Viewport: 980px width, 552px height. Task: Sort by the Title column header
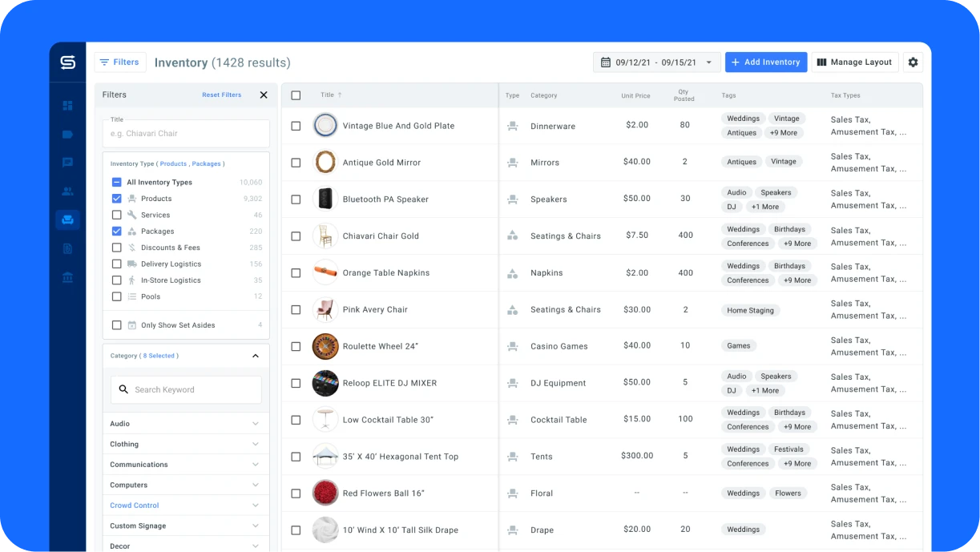pos(327,95)
